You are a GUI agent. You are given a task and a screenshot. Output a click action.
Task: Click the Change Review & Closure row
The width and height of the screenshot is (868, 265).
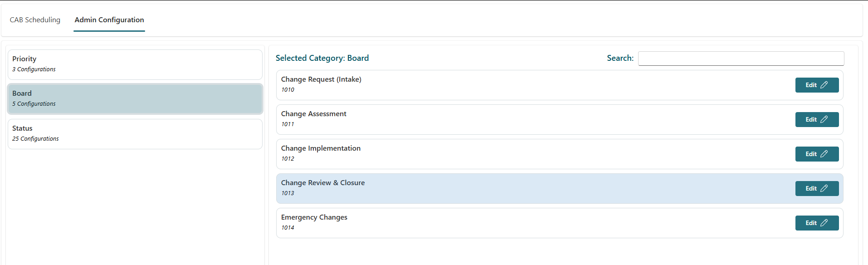499,188
